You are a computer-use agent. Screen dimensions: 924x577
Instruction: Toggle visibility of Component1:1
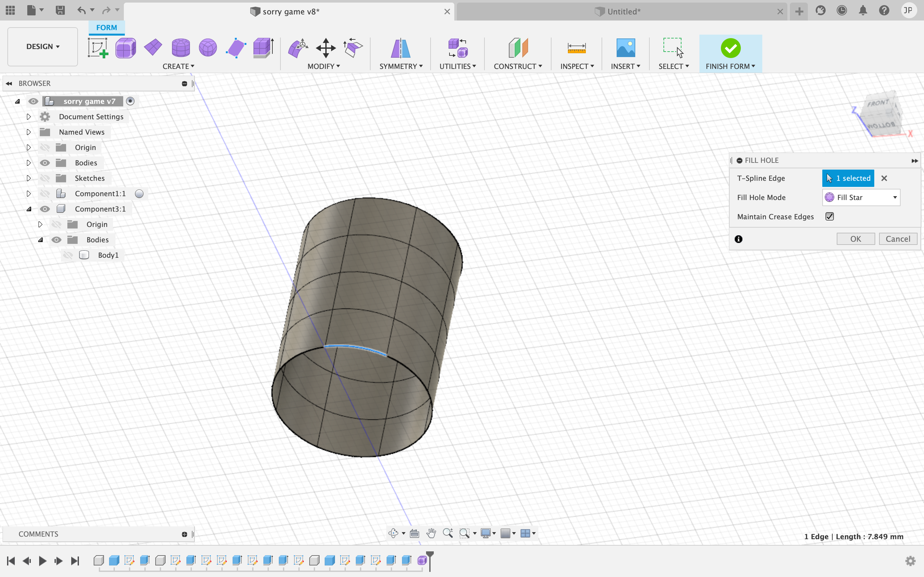pos(45,193)
